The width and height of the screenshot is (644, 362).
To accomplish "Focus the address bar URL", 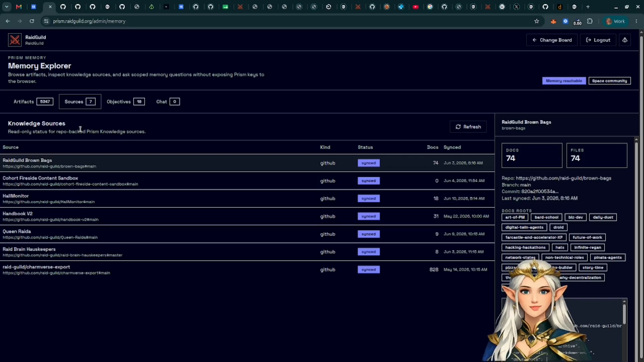I will (89, 21).
